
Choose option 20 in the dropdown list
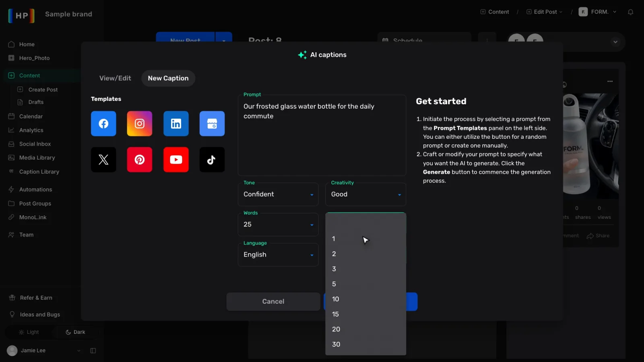pos(365,329)
